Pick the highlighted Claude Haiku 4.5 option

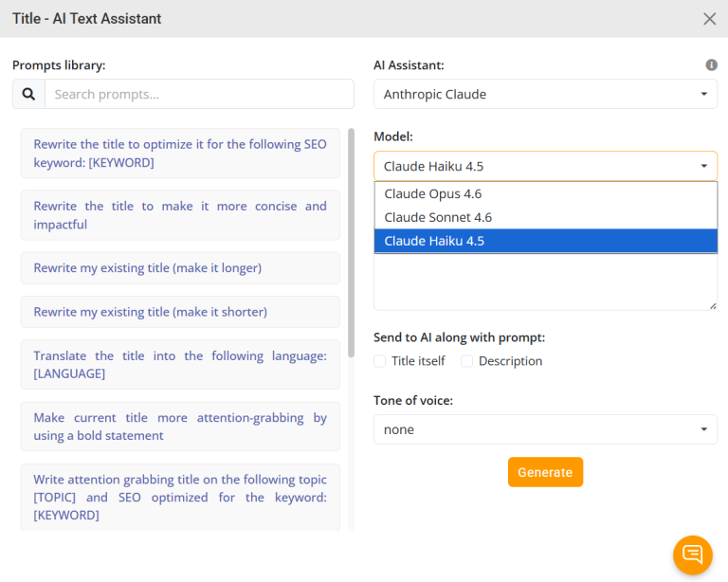coord(434,241)
